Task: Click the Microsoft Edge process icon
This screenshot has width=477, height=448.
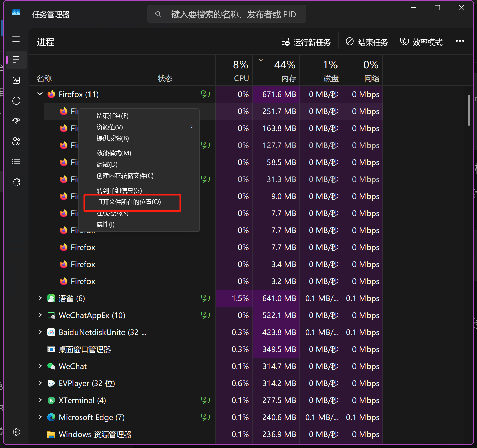Action: pyautogui.click(x=51, y=418)
